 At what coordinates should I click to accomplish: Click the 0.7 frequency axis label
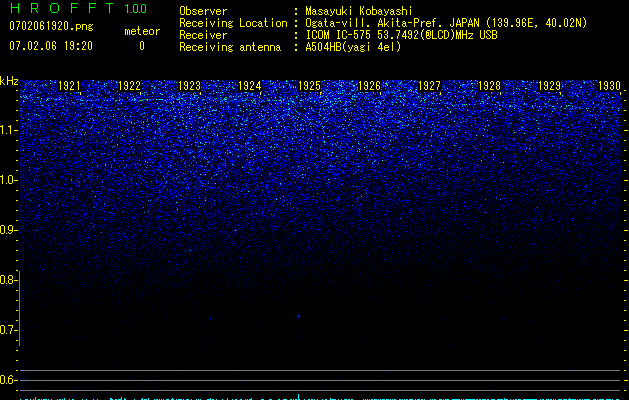8,330
